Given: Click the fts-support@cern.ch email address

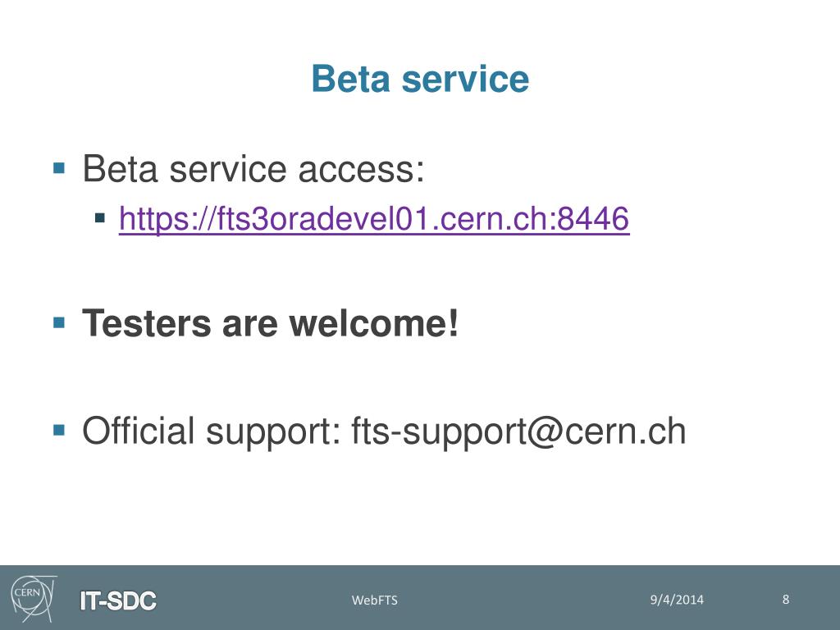Looking at the screenshot, I should (518, 431).
